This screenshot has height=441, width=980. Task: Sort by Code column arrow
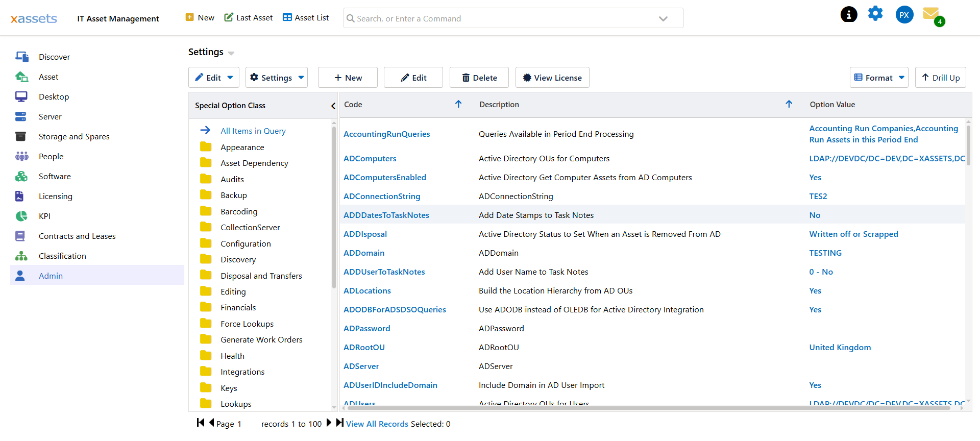pyautogui.click(x=458, y=104)
